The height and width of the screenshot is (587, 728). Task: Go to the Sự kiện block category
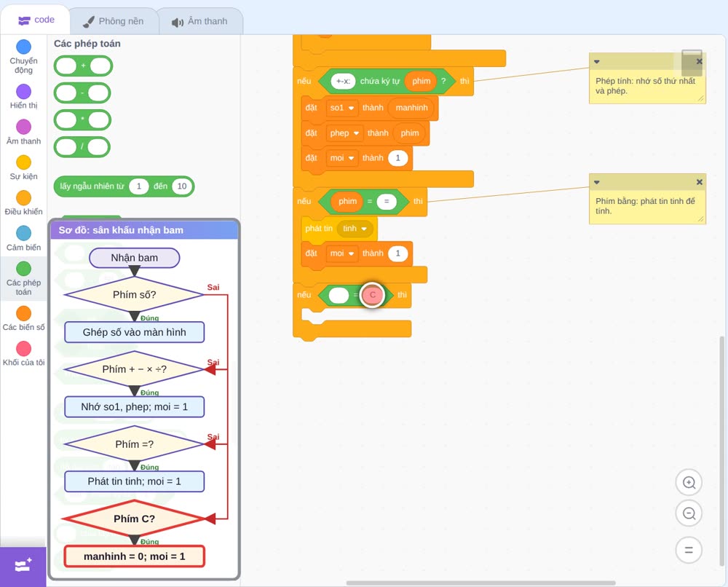coord(23,168)
